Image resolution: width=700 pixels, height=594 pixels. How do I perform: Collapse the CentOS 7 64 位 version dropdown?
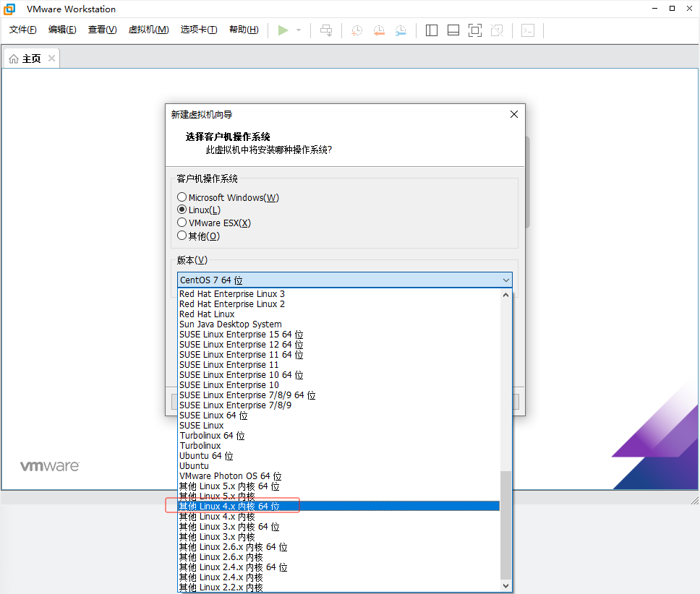[x=505, y=280]
